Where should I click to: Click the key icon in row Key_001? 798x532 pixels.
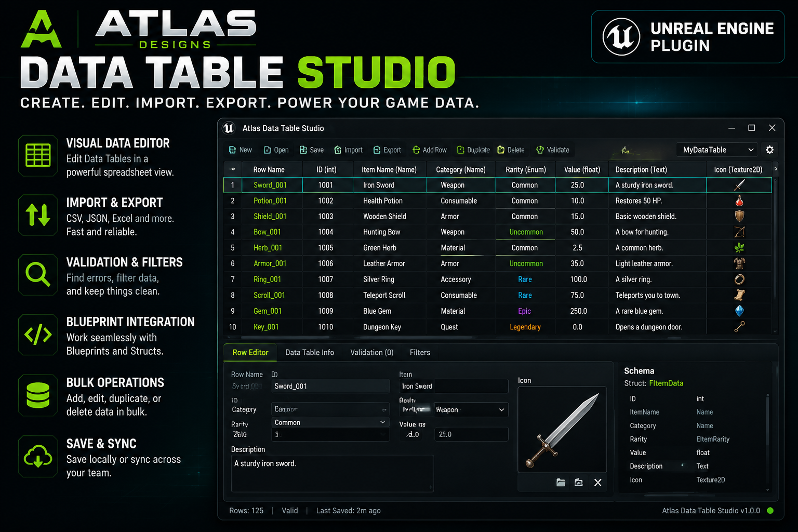point(739,327)
